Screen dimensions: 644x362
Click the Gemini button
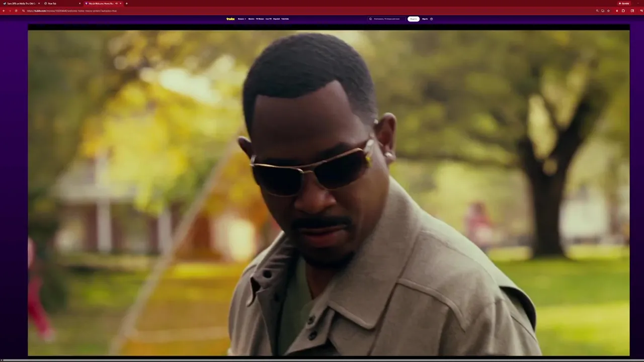coord(624,4)
